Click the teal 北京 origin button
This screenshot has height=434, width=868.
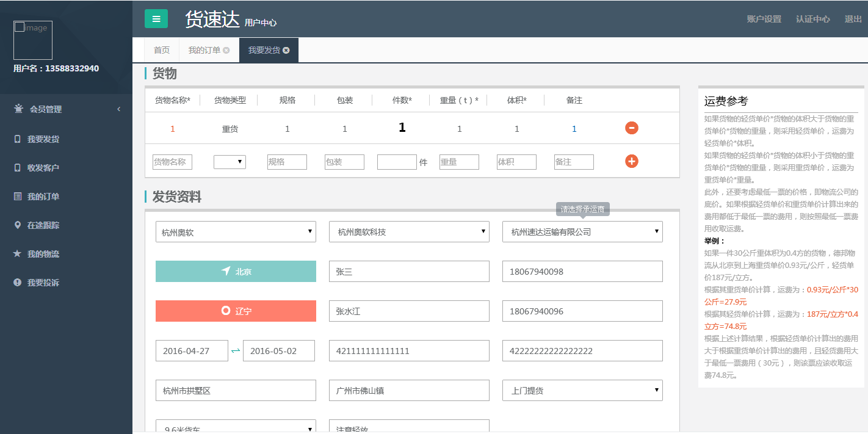(x=236, y=272)
